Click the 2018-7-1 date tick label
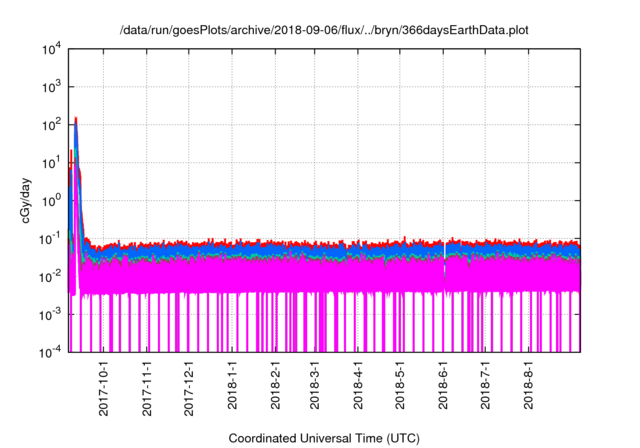Image resolution: width=640 pixels, height=448 pixels. click(485, 385)
